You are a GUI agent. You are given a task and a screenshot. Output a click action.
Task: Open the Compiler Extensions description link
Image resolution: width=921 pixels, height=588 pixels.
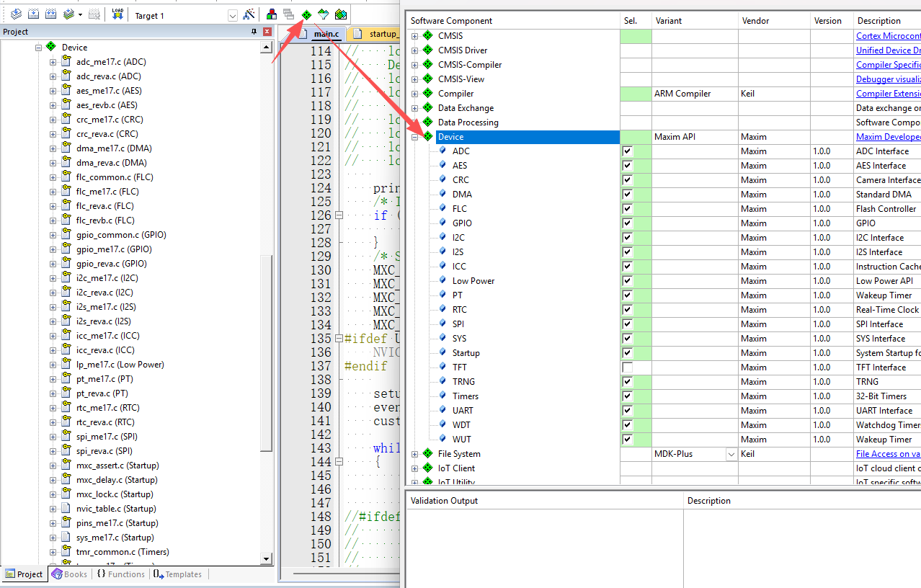click(x=888, y=94)
